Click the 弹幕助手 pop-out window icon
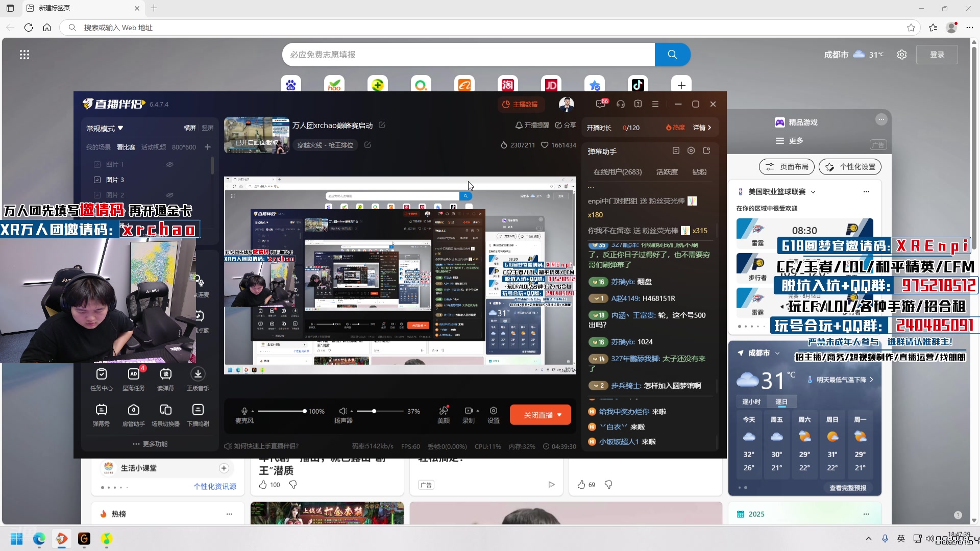The width and height of the screenshot is (980, 551). [706, 151]
